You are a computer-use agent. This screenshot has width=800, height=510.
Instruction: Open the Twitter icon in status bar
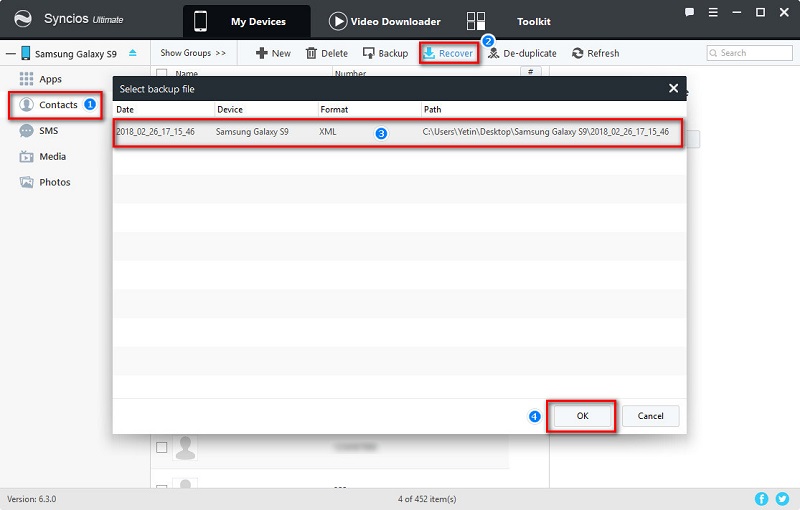tap(782, 499)
